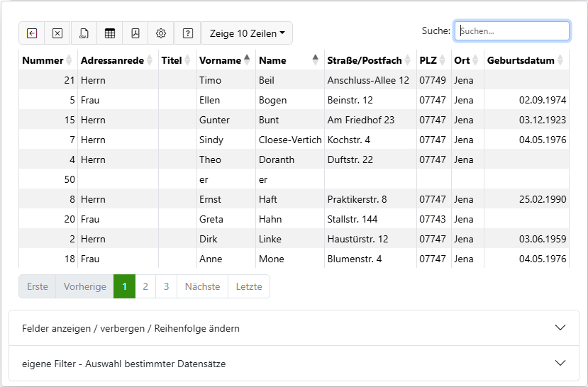The image size is (588, 387).
Task: Open settings via the gear icon
Action: (x=161, y=33)
